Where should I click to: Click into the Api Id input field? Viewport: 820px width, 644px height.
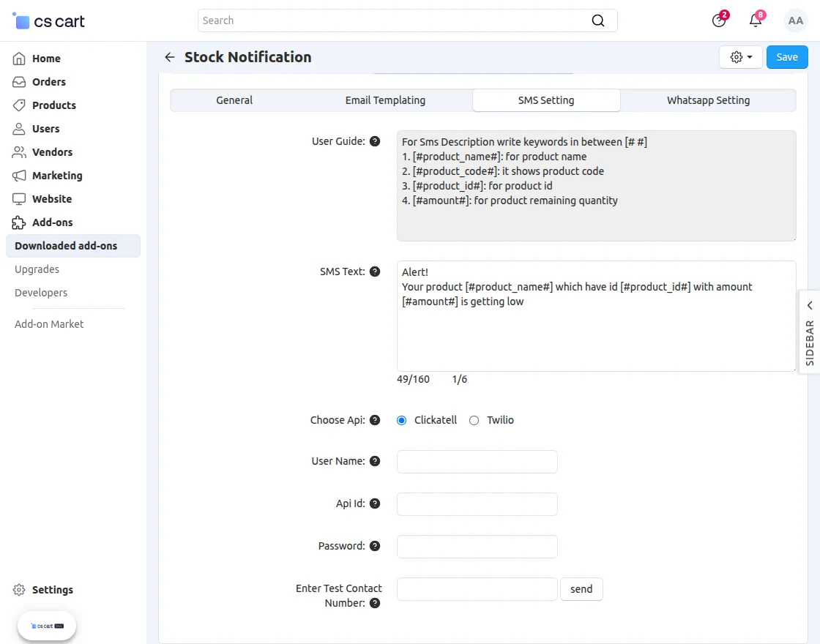[477, 504]
